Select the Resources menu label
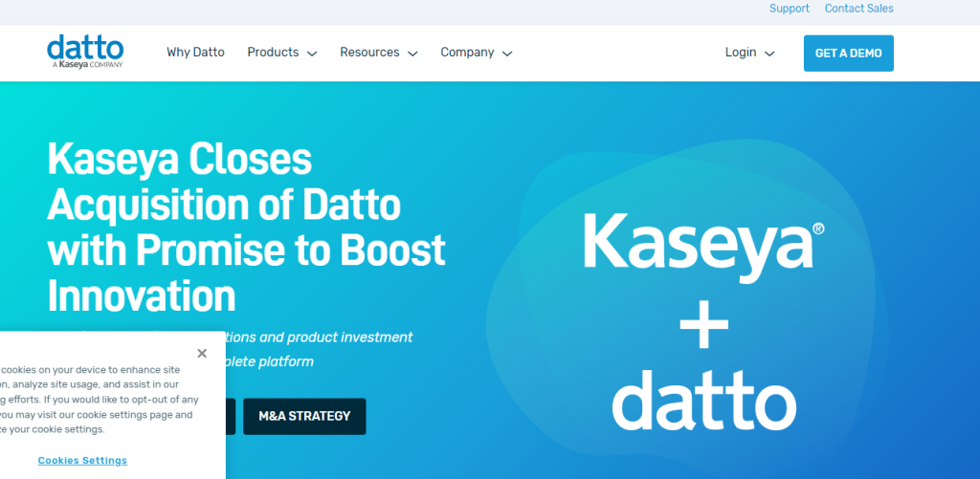Viewport: 980px width, 479px height. [x=369, y=53]
